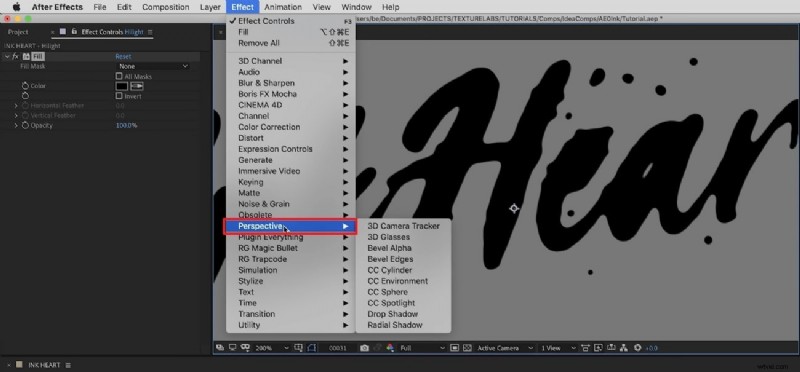This screenshot has width=800, height=372.
Task: Open the Composition menu
Action: coord(165,7)
